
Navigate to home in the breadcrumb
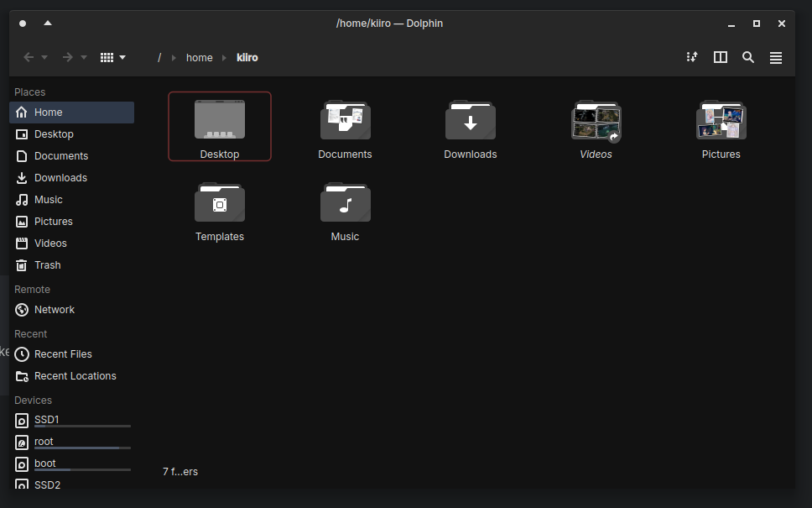click(200, 58)
